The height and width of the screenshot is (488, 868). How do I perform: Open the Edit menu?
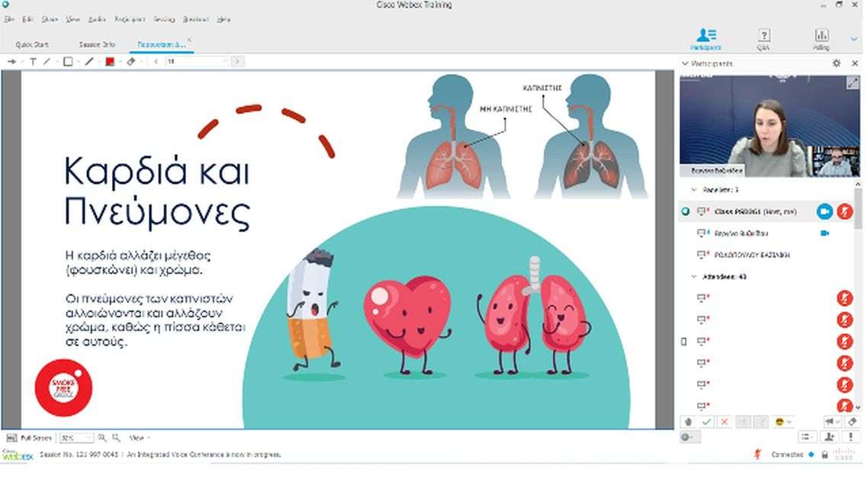tap(27, 19)
